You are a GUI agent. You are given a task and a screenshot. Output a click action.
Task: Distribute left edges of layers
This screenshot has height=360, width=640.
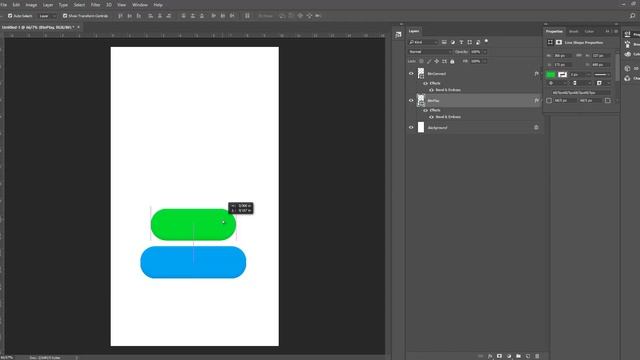[213, 16]
